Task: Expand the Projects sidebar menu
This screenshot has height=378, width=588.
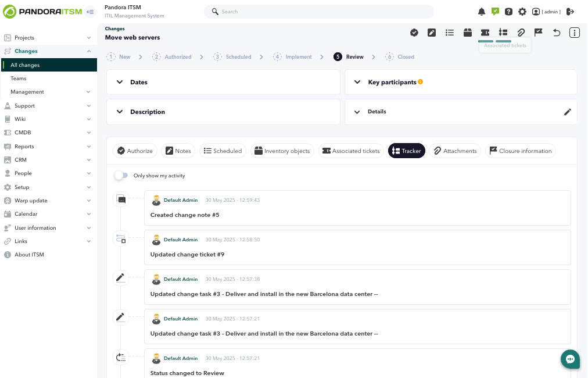Action: point(48,38)
